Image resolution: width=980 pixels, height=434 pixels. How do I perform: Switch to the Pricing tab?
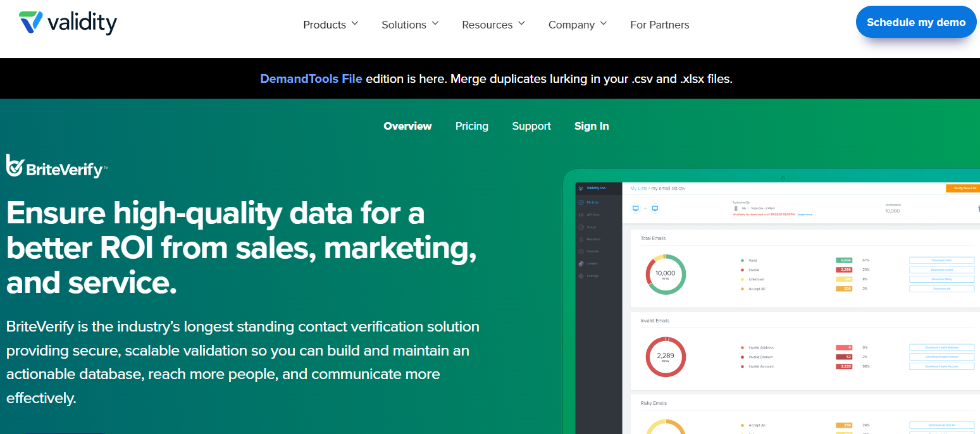pos(472,126)
